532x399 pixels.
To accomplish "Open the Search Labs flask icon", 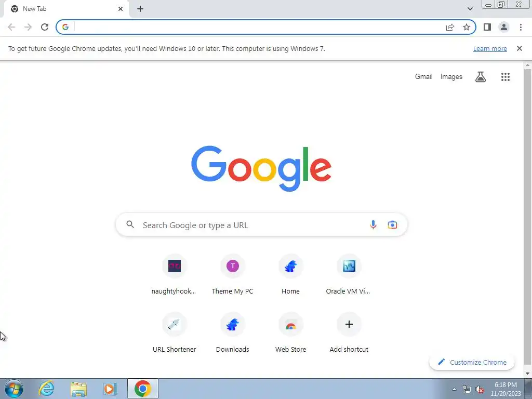I will click(481, 77).
